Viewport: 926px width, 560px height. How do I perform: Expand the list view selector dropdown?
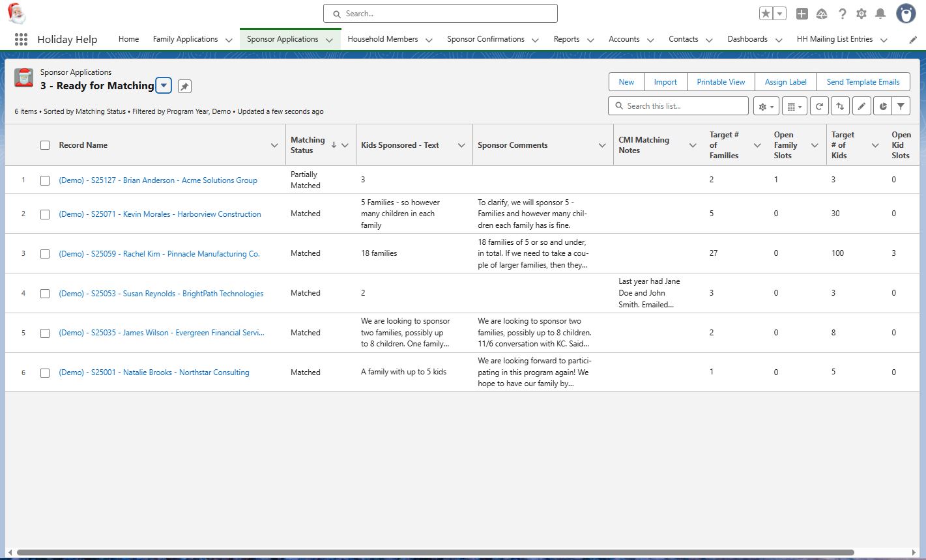(x=164, y=86)
